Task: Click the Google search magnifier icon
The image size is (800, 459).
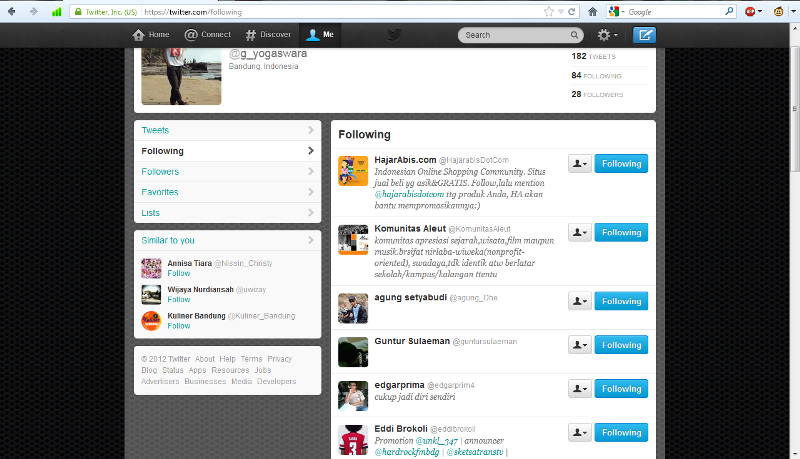Action: [x=729, y=11]
